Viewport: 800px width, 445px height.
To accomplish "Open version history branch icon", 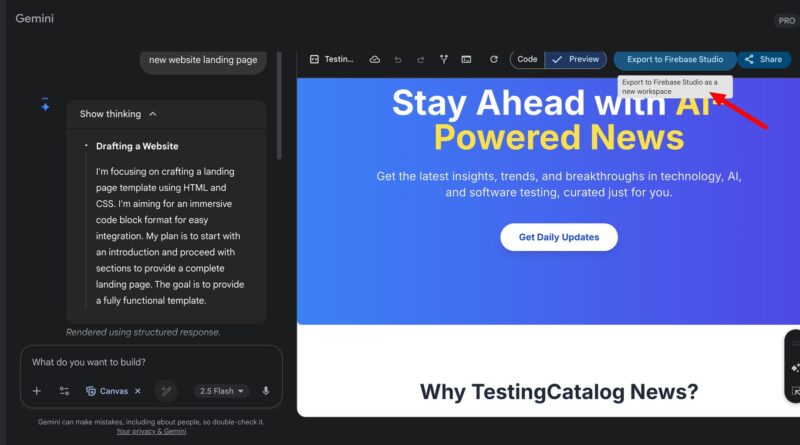I will pos(443,59).
